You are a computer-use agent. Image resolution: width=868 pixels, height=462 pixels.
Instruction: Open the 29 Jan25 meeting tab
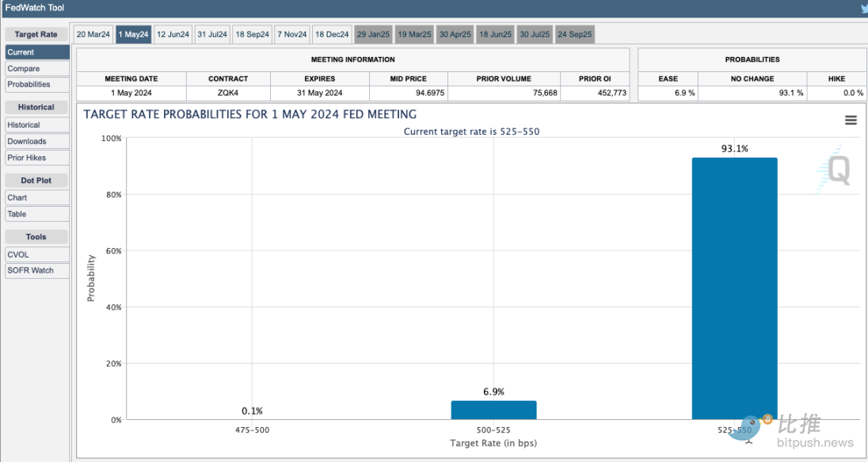[372, 34]
